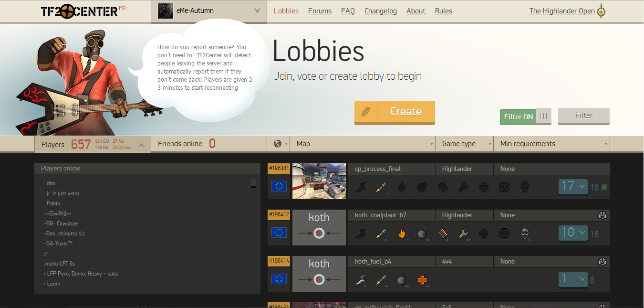Open the About page
This screenshot has width=644, height=308.
pos(416,11)
